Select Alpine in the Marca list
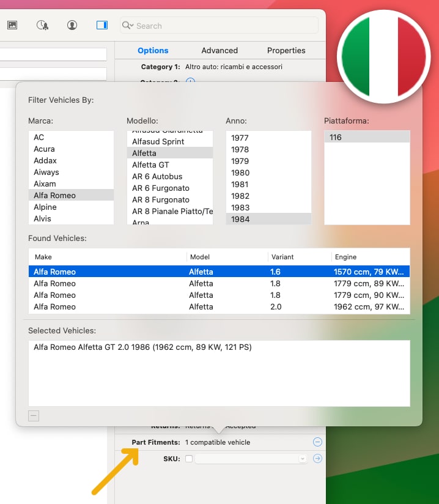The height and width of the screenshot is (504, 439). (71, 207)
